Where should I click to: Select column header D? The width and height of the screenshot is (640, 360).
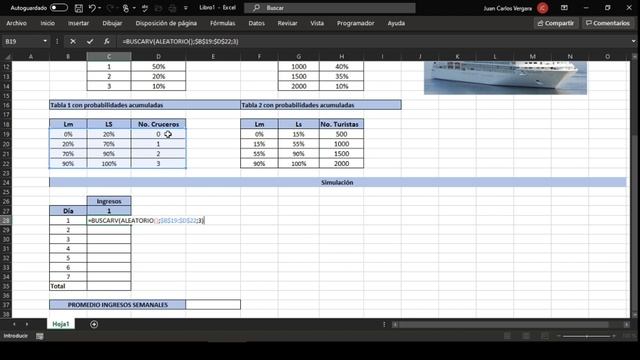click(x=158, y=56)
